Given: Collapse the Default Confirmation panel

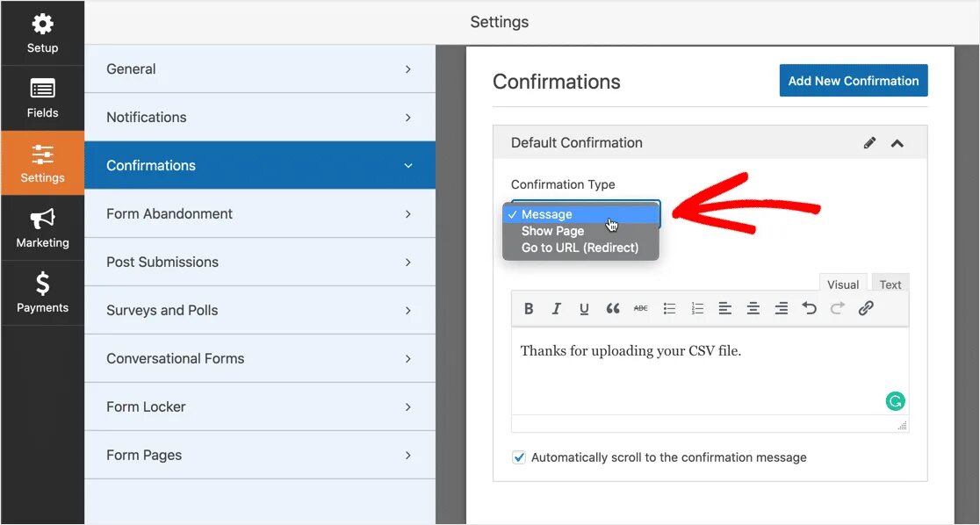Looking at the screenshot, I should 897,143.
